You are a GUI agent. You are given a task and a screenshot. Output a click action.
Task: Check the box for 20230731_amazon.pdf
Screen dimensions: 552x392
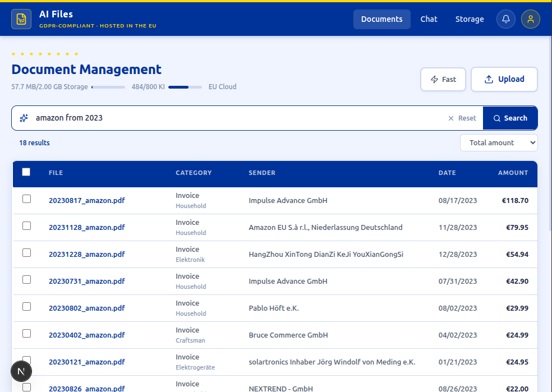pyautogui.click(x=26, y=279)
